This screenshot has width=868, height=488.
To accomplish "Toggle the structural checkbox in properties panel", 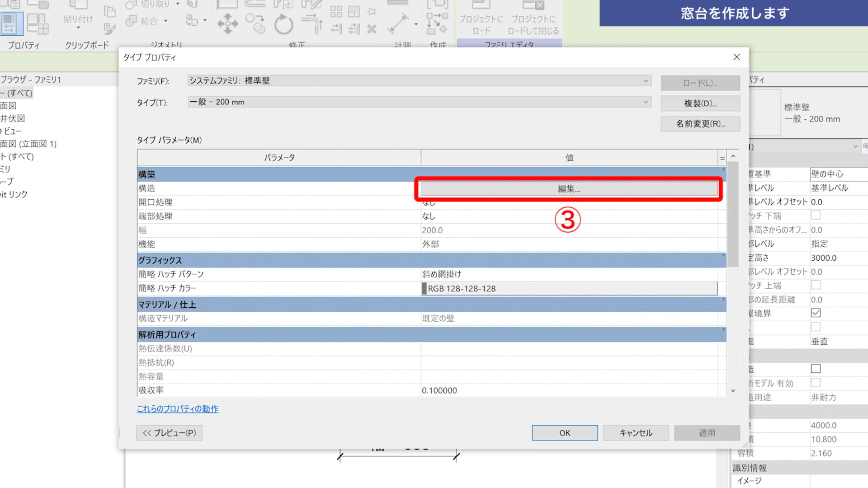I will (x=816, y=369).
